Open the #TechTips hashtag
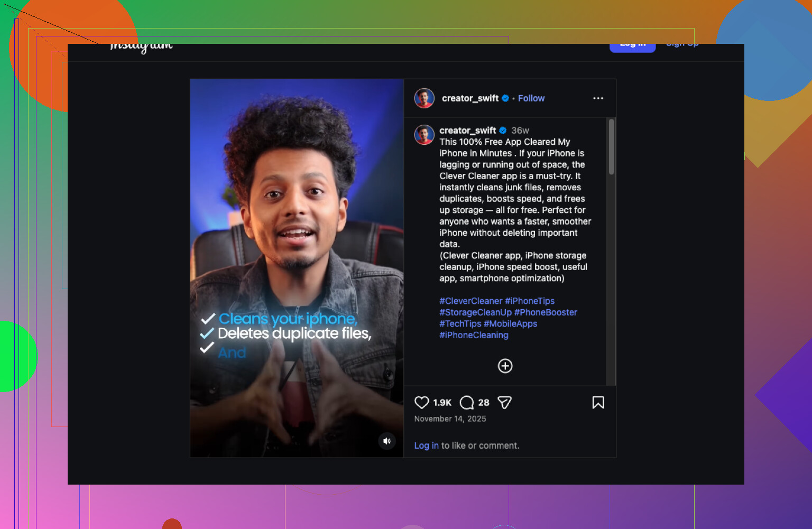The height and width of the screenshot is (529, 812). coord(460,324)
